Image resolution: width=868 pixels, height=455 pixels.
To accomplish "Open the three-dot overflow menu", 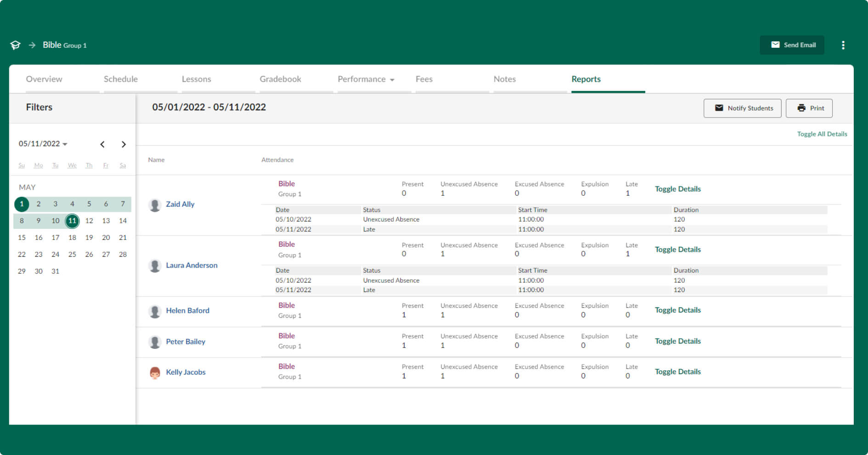I will (x=843, y=45).
